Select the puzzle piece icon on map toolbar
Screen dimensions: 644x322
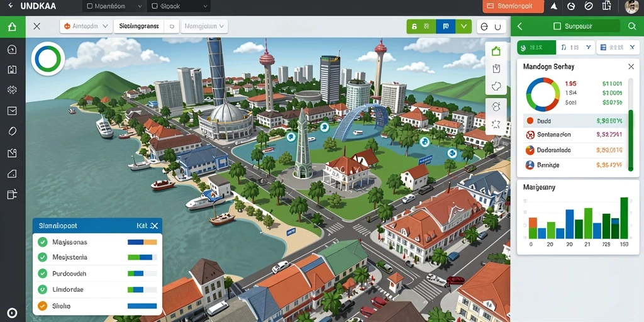(496, 86)
